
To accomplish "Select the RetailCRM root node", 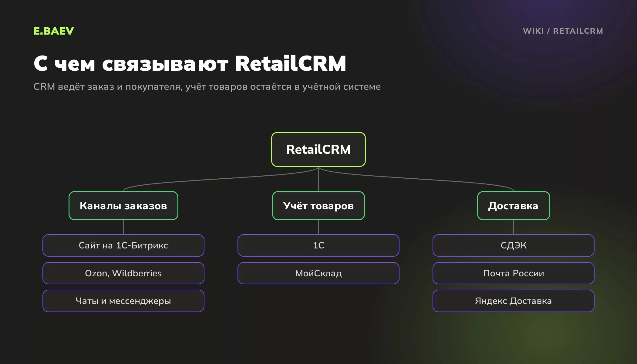I will pos(318,149).
